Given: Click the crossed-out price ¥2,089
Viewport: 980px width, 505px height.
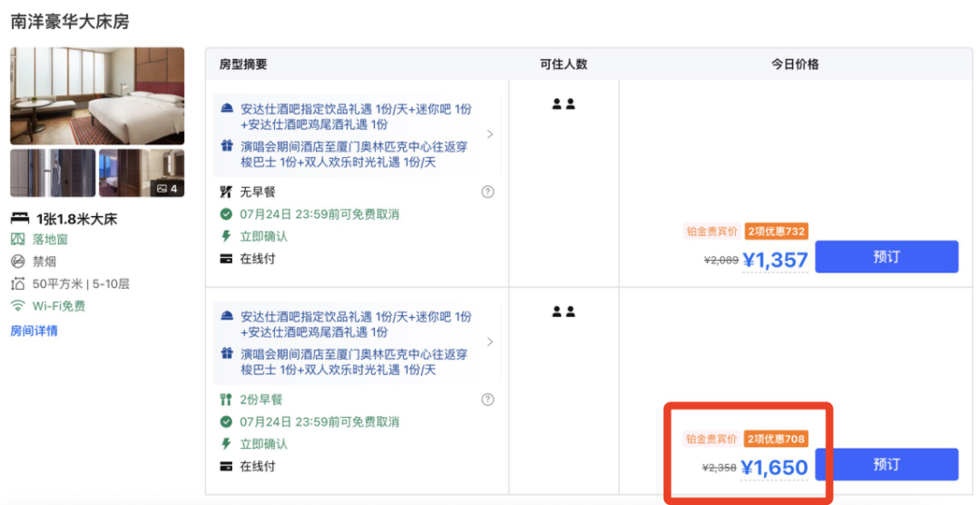Looking at the screenshot, I should (721, 261).
